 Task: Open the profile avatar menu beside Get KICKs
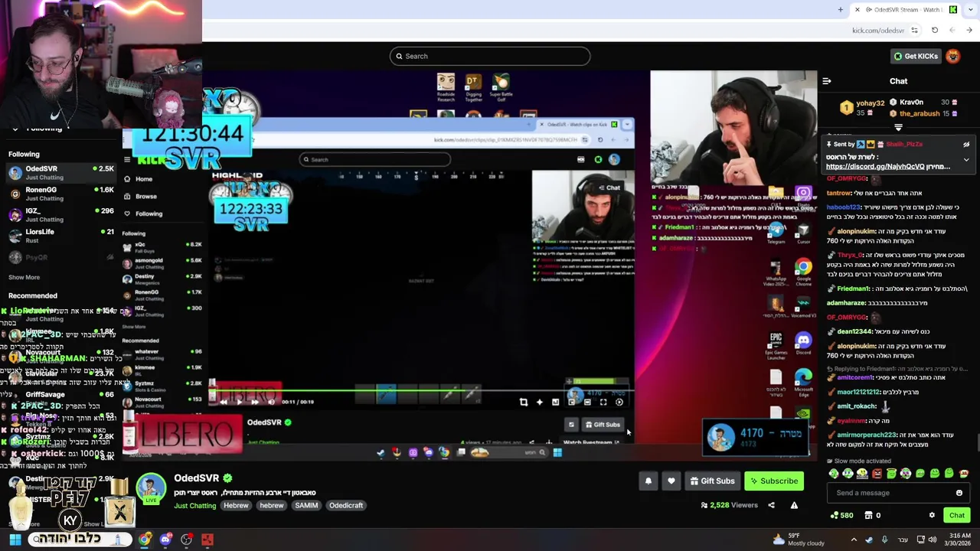click(x=953, y=56)
